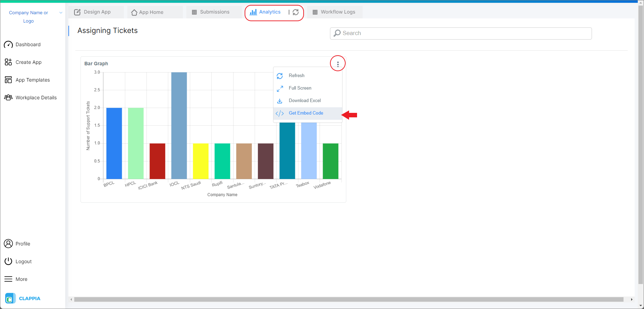Click the Clappia logo icon

coord(10,299)
